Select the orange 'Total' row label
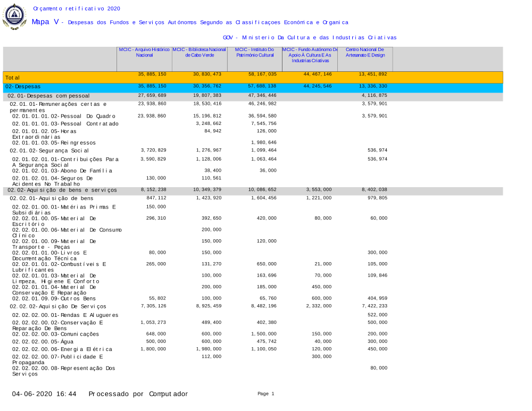 (13, 78)
